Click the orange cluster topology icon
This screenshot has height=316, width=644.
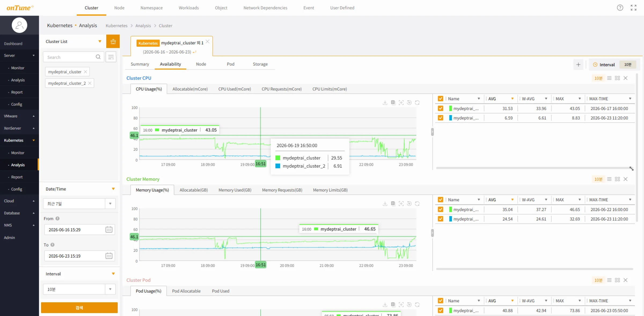pos(113,41)
